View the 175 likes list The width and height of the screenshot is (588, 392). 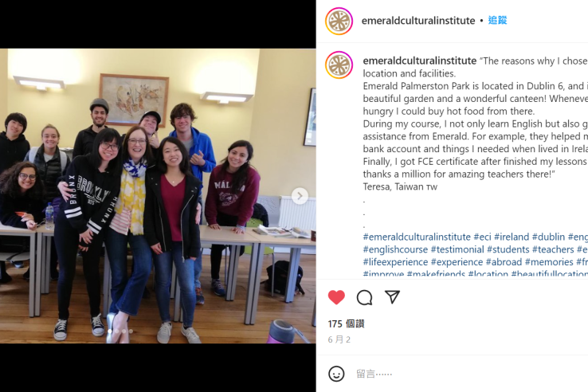click(x=346, y=323)
